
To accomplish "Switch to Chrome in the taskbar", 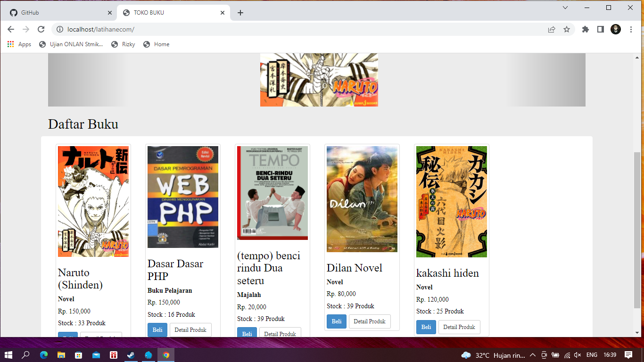I will coord(166,355).
